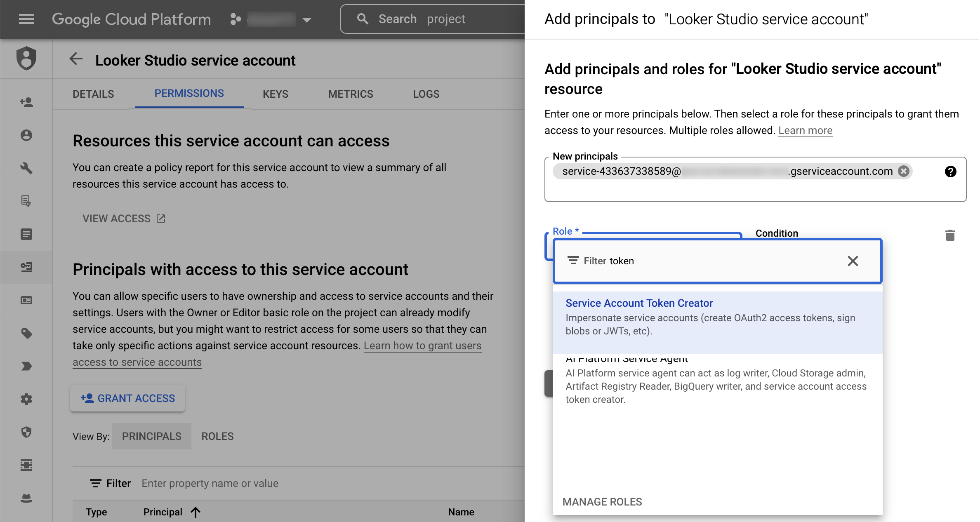Click the tag icon in sidebar
Image resolution: width=980 pixels, height=522 pixels.
(x=26, y=335)
